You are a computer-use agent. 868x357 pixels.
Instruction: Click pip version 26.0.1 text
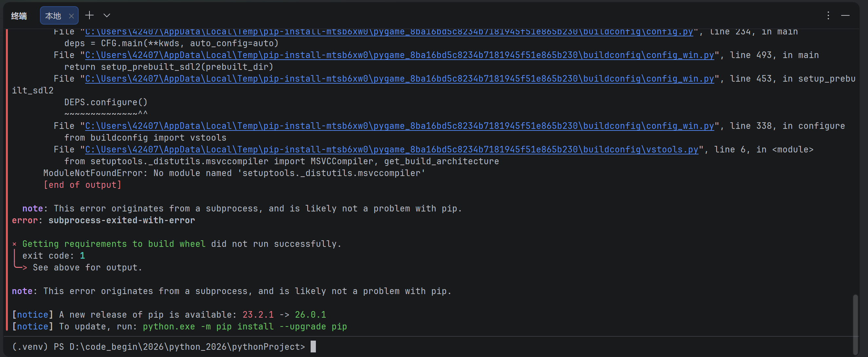click(310, 315)
